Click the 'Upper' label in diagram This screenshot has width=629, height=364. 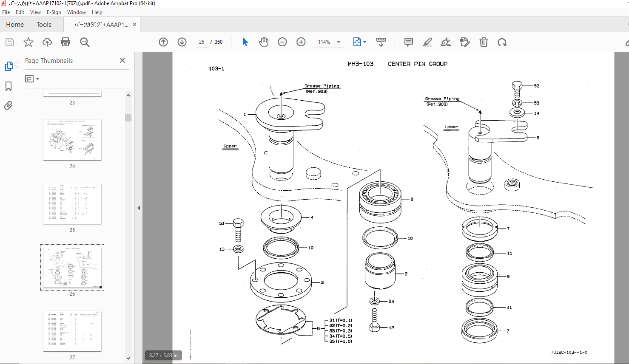[230, 146]
